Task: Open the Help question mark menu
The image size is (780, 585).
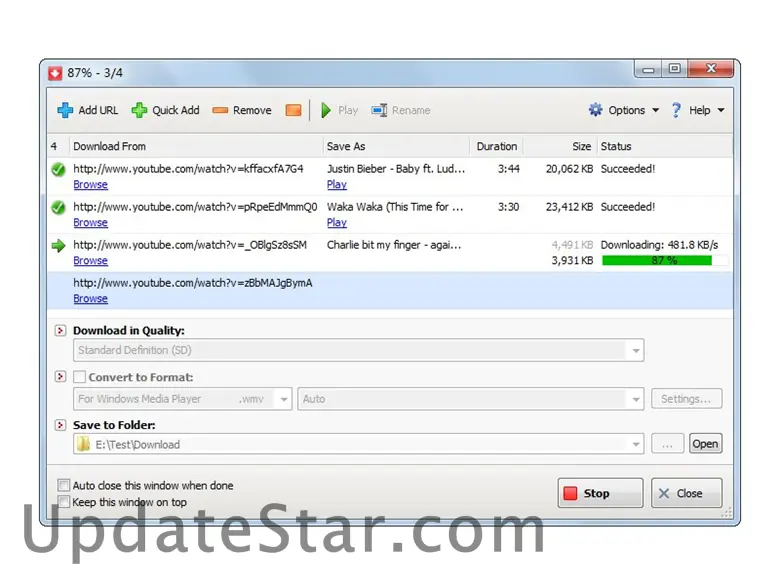Action: pos(697,110)
